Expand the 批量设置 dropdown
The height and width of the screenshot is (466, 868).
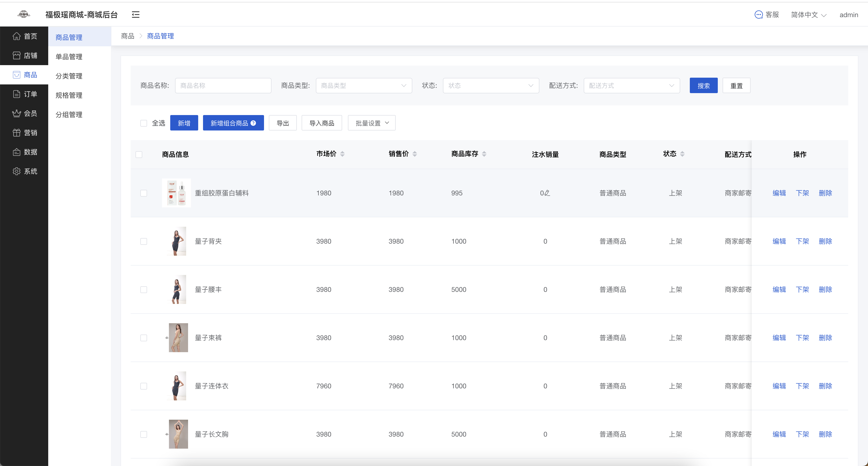[372, 123]
